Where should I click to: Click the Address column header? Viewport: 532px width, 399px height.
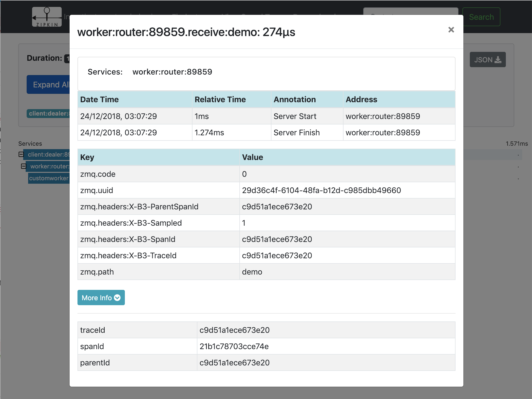(x=399, y=99)
